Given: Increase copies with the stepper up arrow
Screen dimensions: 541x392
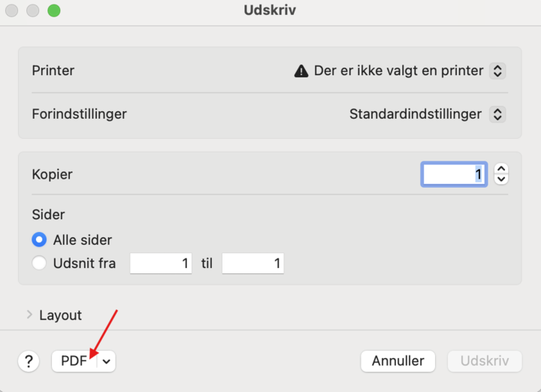Looking at the screenshot, I should point(502,169).
